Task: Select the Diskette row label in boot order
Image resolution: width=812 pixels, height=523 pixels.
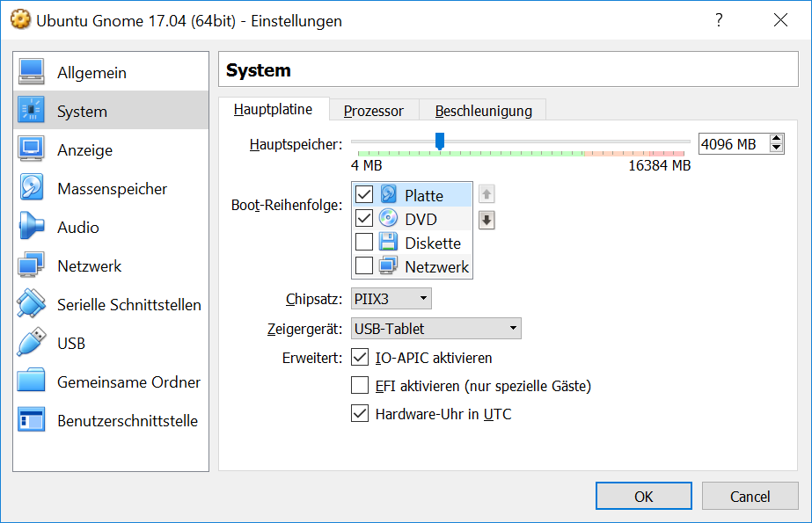Action: pos(433,243)
